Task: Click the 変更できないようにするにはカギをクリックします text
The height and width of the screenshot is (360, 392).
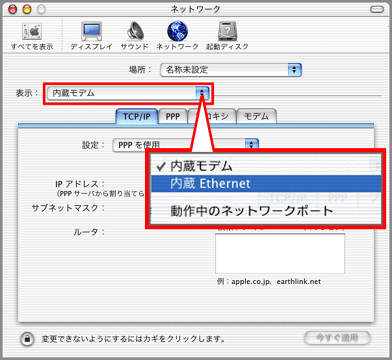Action: click(x=133, y=339)
